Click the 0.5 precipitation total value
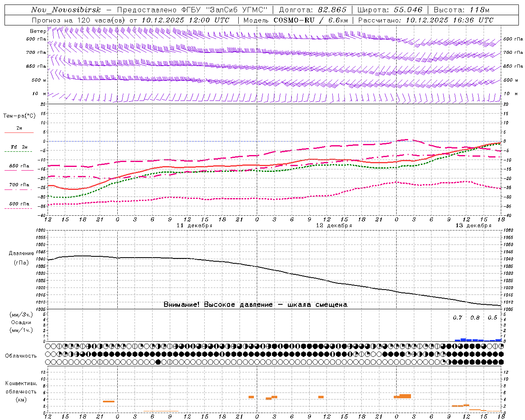 [x=492, y=318]
